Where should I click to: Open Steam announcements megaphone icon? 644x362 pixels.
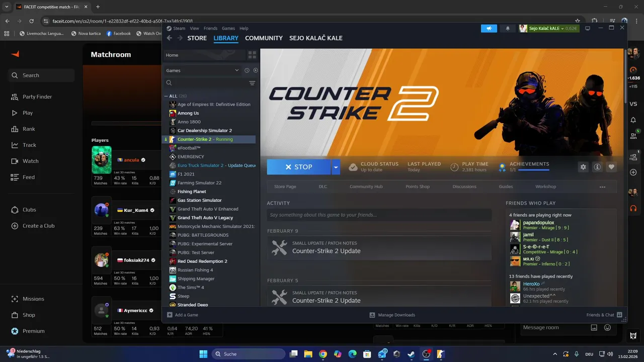(x=489, y=28)
